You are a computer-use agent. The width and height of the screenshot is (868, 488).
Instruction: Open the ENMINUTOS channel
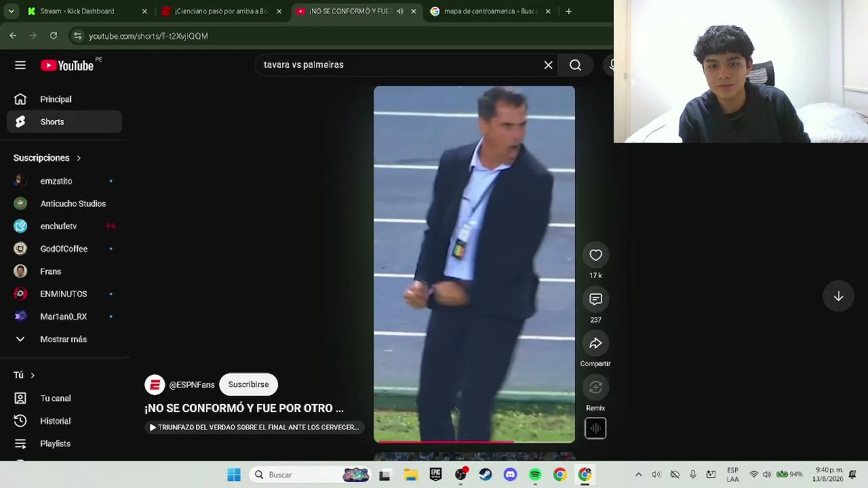[x=64, y=294]
